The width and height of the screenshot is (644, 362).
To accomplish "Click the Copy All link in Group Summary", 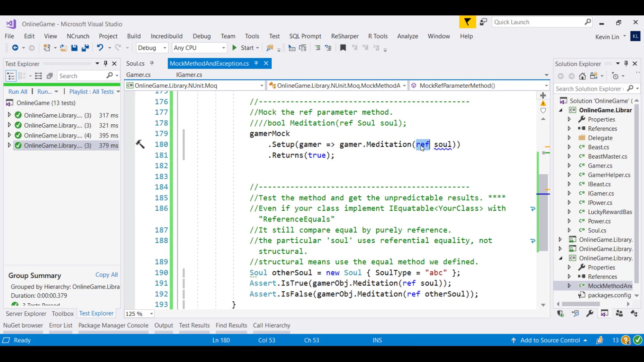I will (x=106, y=275).
